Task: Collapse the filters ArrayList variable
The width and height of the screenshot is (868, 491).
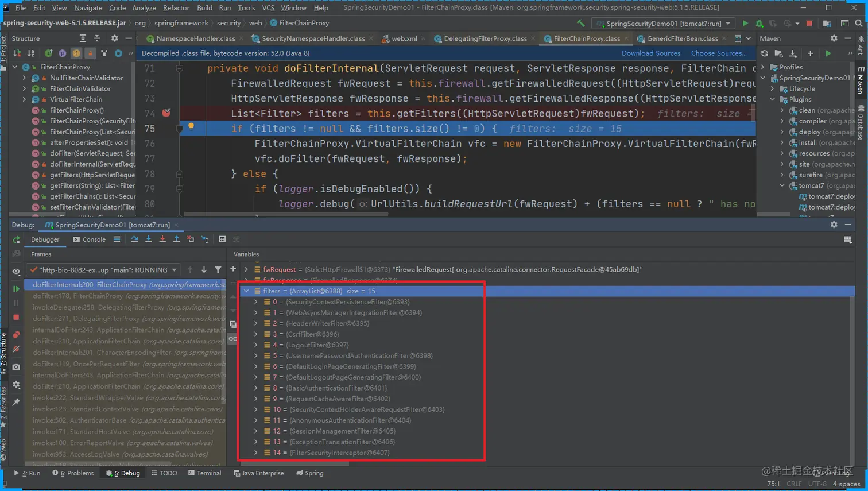Action: [247, 291]
